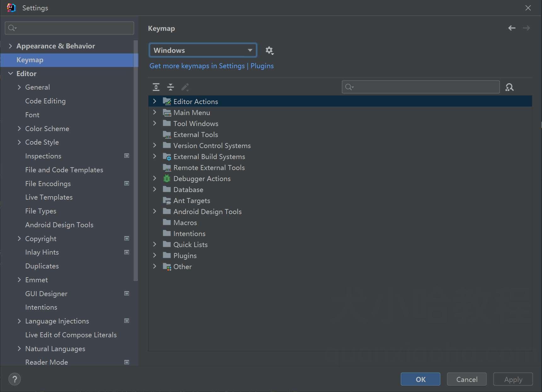The height and width of the screenshot is (392, 542).
Task: Expand the Tool Windows tree node
Action: tap(155, 123)
